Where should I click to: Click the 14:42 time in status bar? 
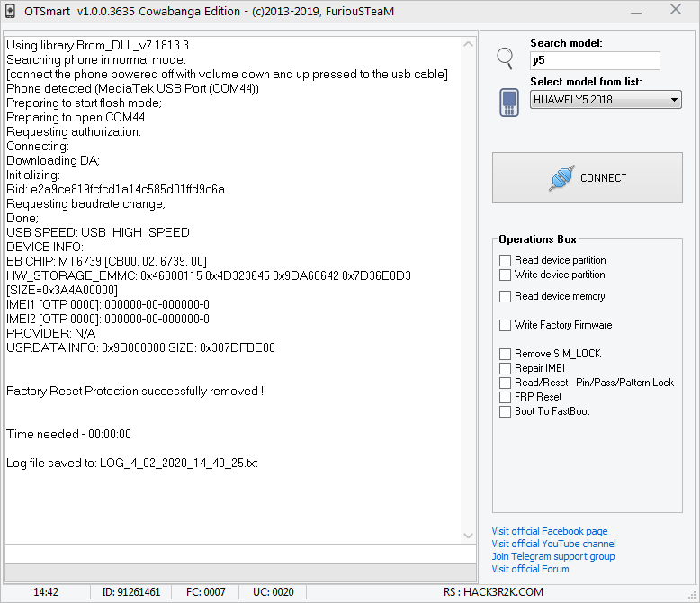46,592
